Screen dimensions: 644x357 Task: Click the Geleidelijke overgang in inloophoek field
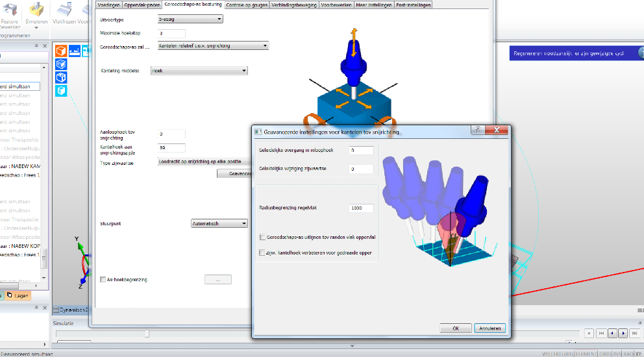pyautogui.click(x=362, y=151)
